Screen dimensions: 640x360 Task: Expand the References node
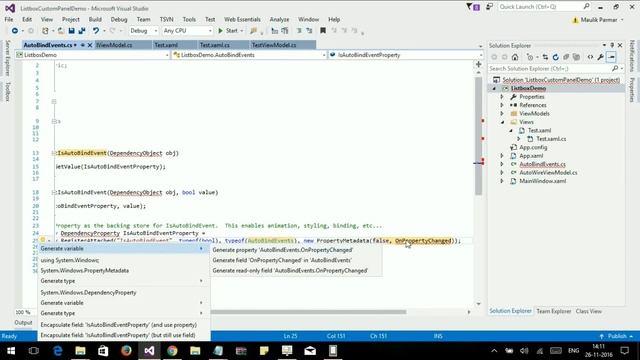click(502, 105)
